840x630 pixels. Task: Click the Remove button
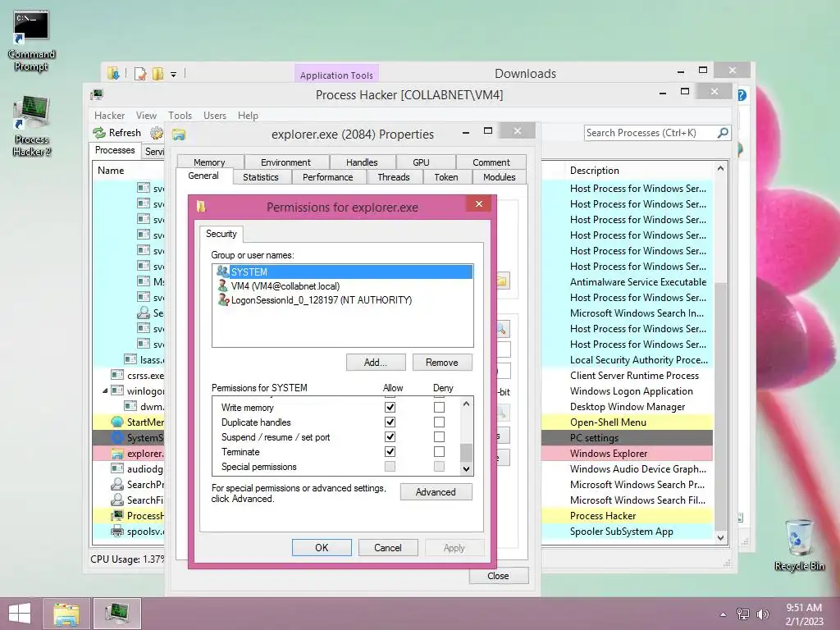pos(442,362)
